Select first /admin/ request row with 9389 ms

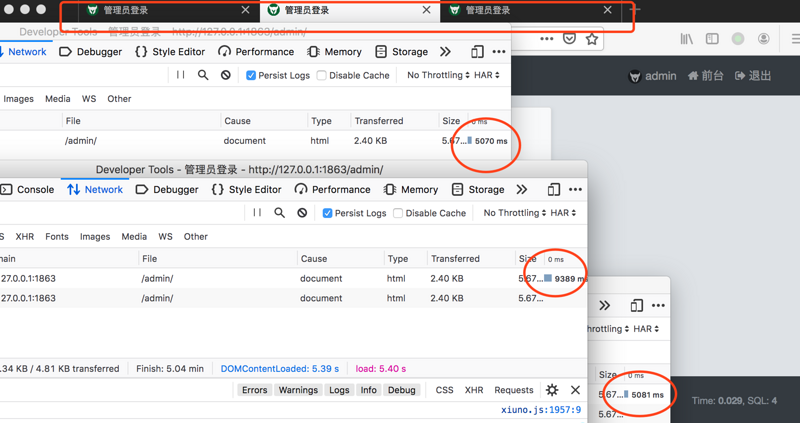pos(293,279)
